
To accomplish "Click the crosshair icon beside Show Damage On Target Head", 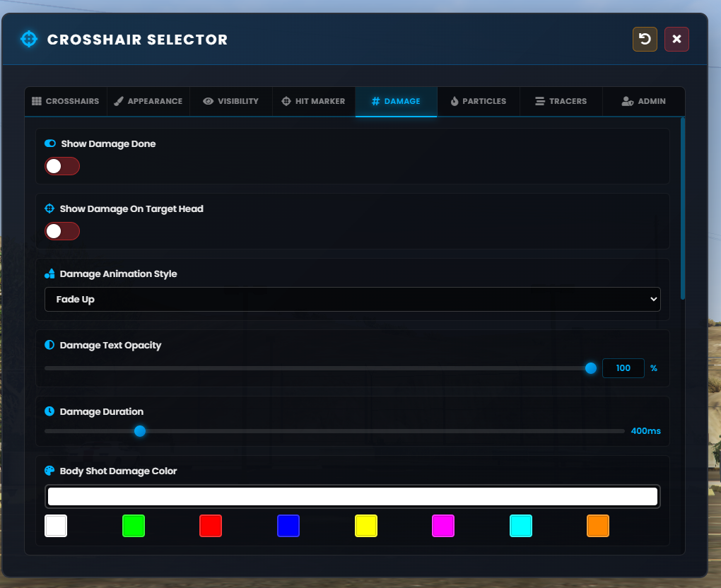I will 49,208.
